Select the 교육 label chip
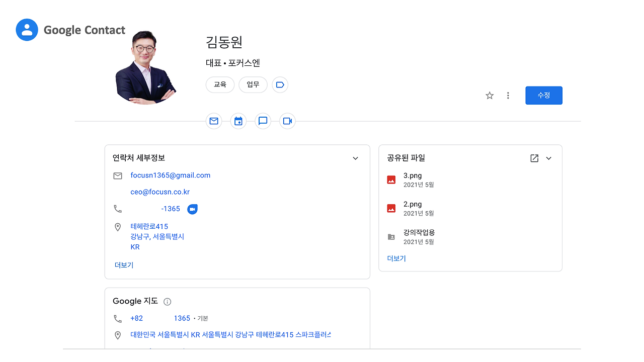The image size is (644, 362). click(x=220, y=84)
